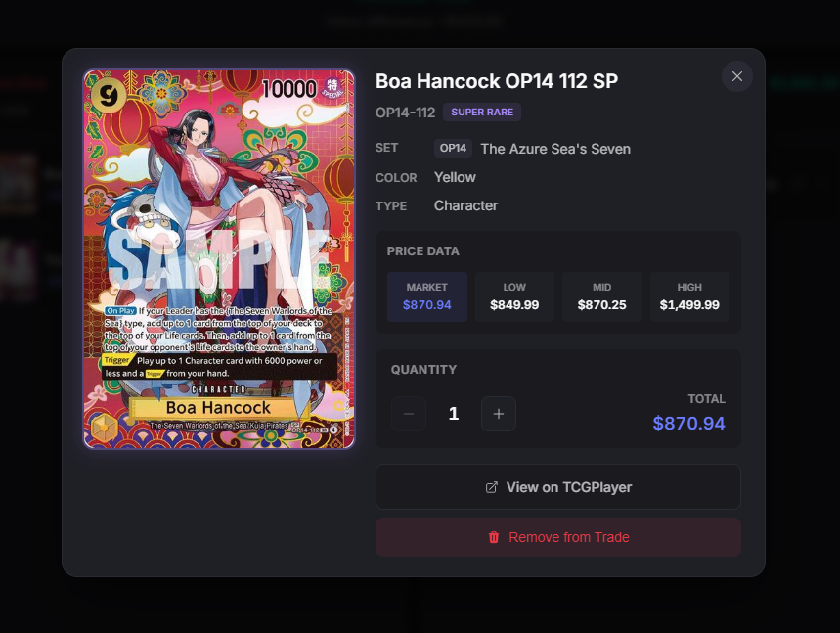
Task: Click the QUANTITY heading
Action: (x=423, y=369)
